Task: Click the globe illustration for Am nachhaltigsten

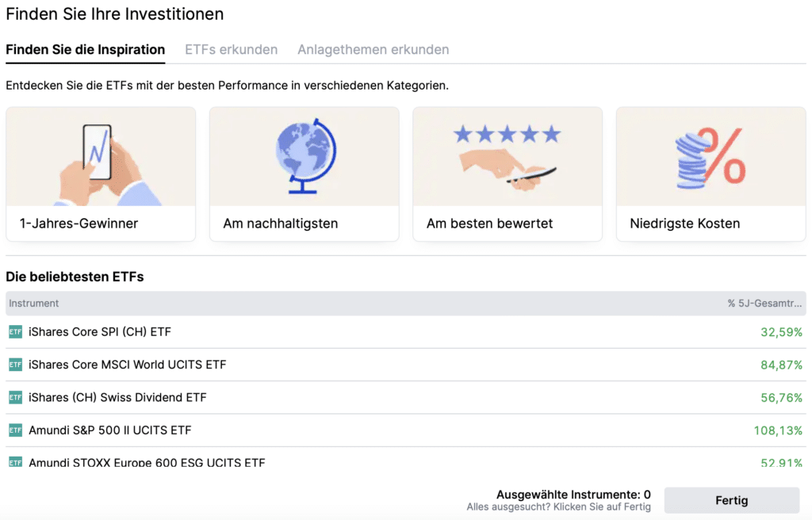Action: 304,157
